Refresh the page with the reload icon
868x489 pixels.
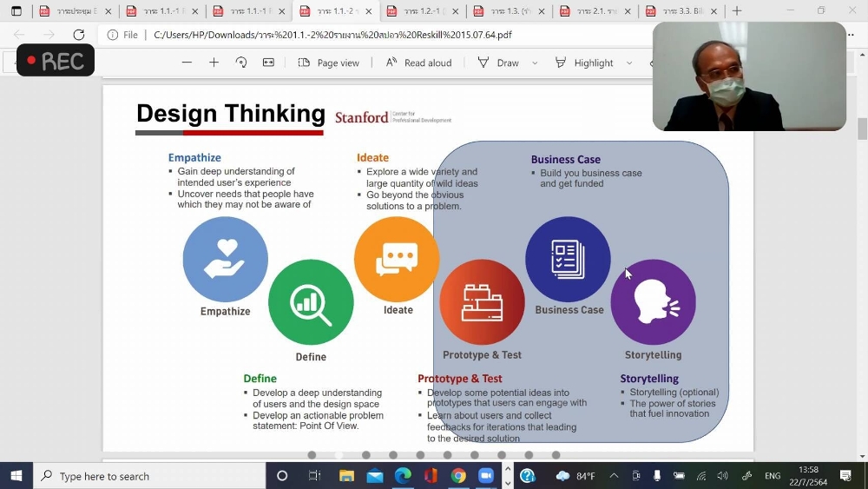pyautogui.click(x=79, y=35)
